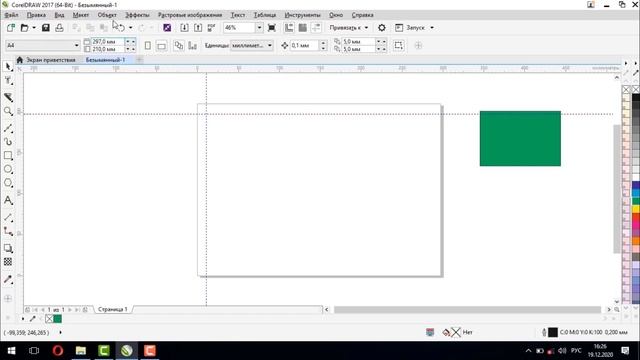
Task: Select the Freehand tool in the toolbox
Action: 8,128
